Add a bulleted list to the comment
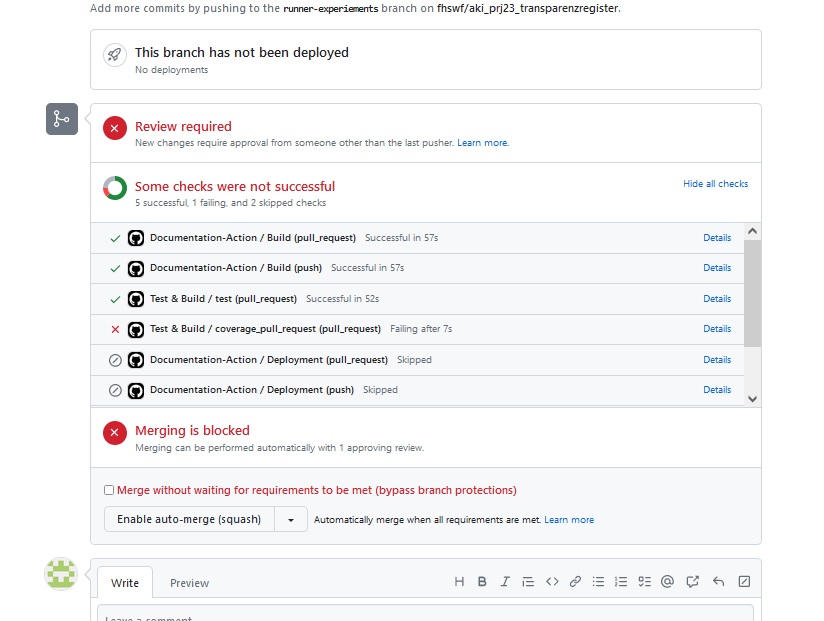The height and width of the screenshot is (621, 824). click(597, 581)
